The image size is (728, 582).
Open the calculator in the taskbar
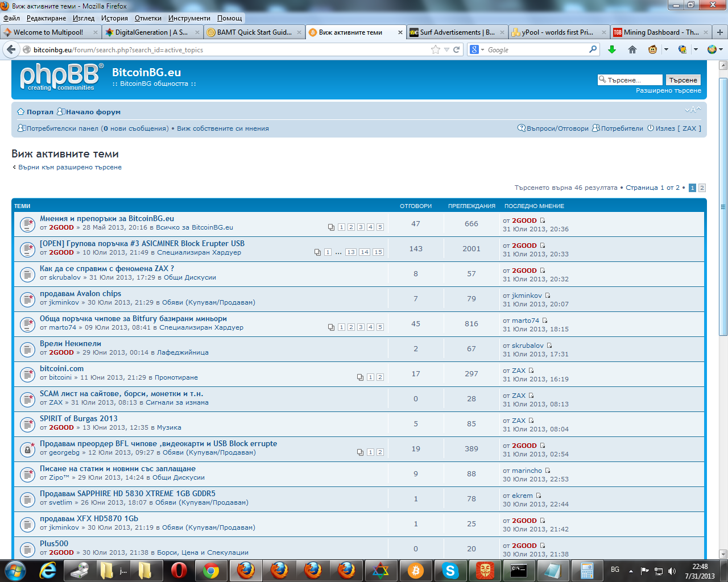[x=586, y=570]
